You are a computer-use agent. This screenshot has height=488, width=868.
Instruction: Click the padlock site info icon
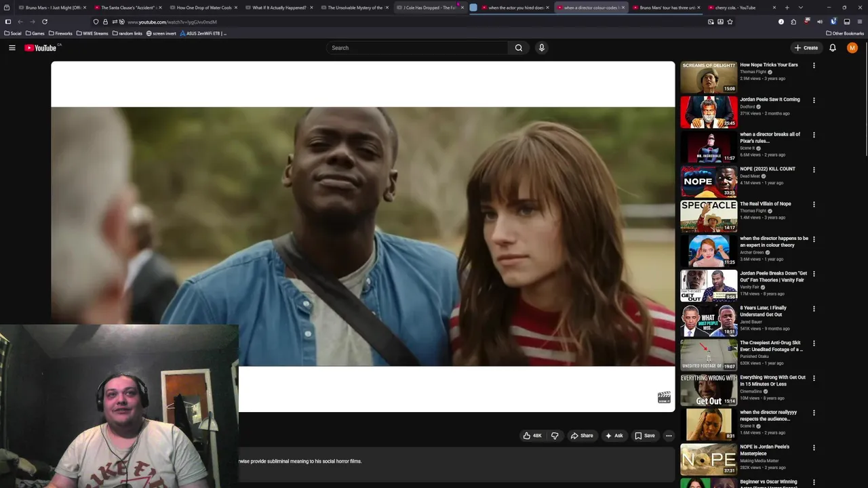105,22
